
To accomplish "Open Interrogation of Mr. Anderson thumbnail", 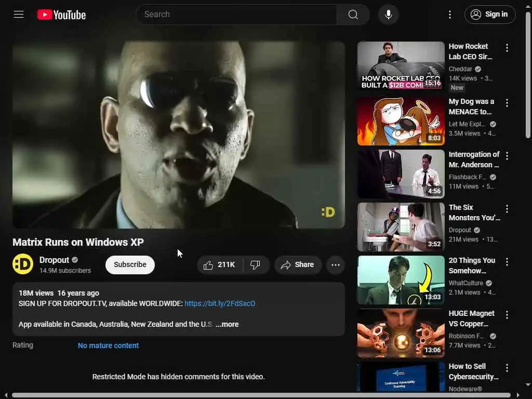I will 401,174.
